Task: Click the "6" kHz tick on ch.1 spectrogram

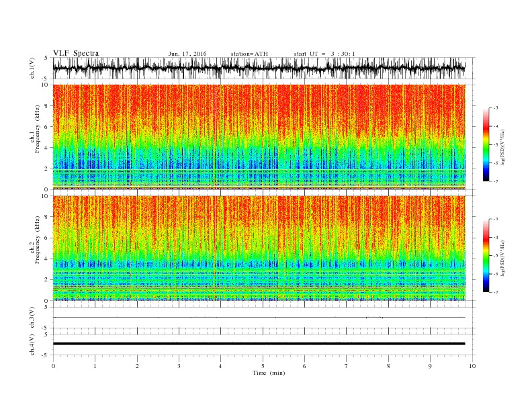Action: point(46,127)
